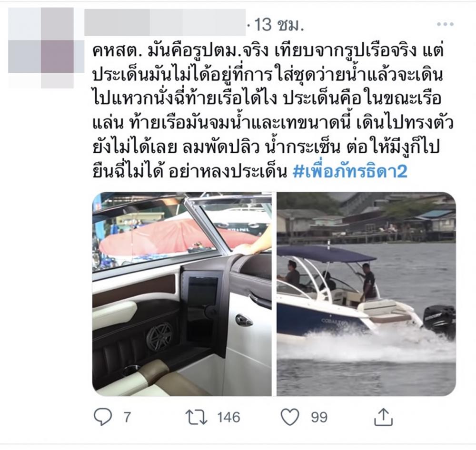Click the blurred profile avatar
The height and width of the screenshot is (450, 476).
click(46, 48)
